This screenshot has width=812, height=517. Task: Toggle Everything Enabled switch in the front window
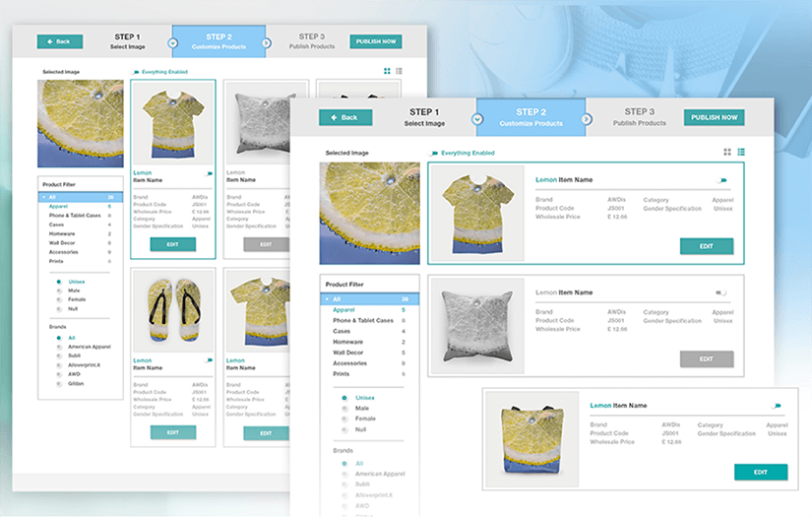point(434,153)
